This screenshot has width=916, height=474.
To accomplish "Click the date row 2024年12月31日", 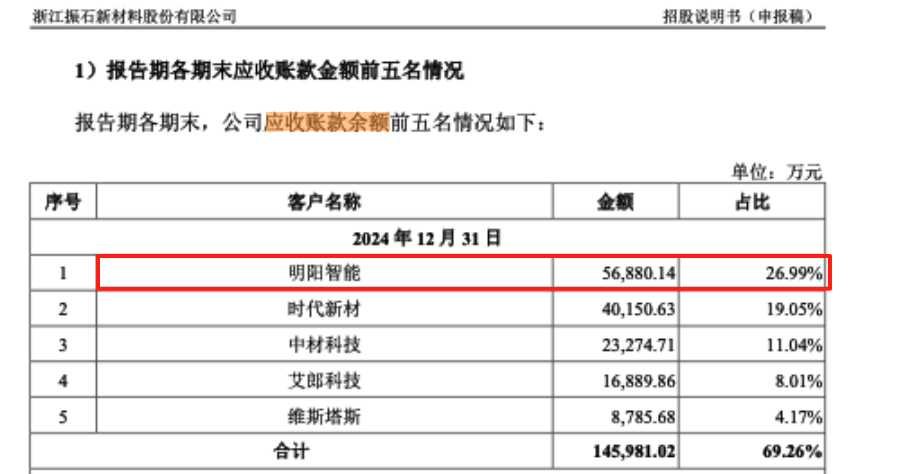I will 427,238.
